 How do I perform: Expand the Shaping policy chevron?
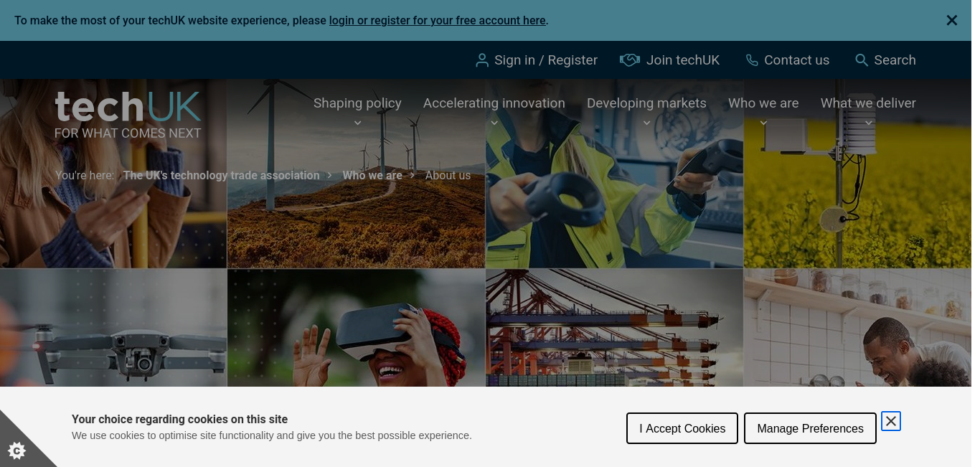point(357,123)
